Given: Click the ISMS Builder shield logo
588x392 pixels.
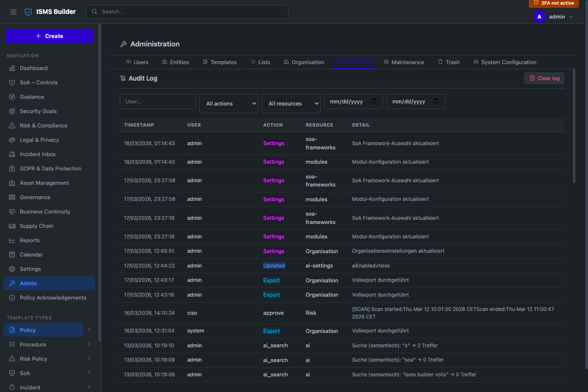Looking at the screenshot, I should click(x=28, y=12).
